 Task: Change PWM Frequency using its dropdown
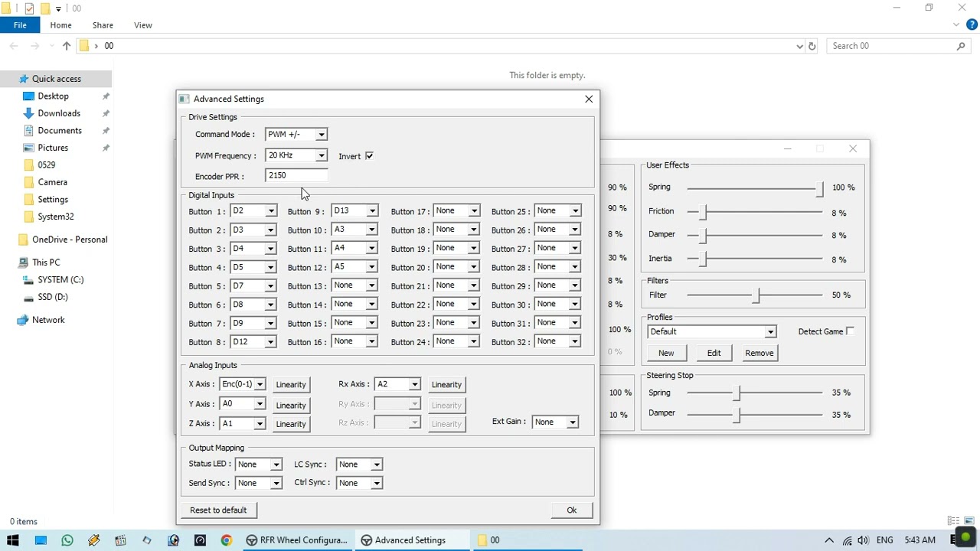pyautogui.click(x=322, y=155)
